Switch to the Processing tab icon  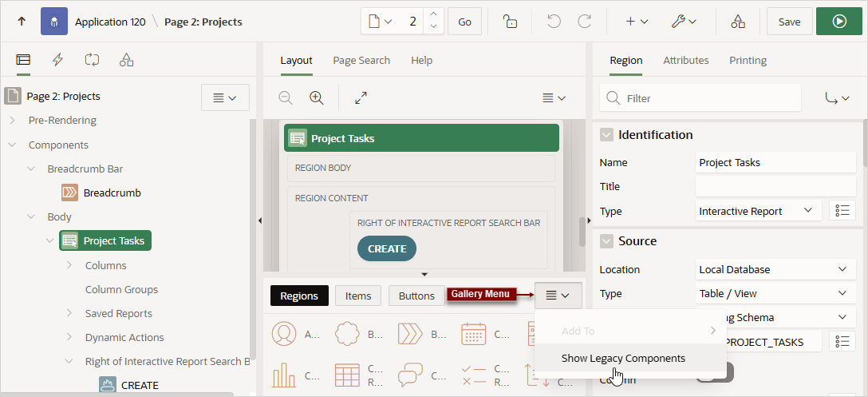pyautogui.click(x=92, y=60)
